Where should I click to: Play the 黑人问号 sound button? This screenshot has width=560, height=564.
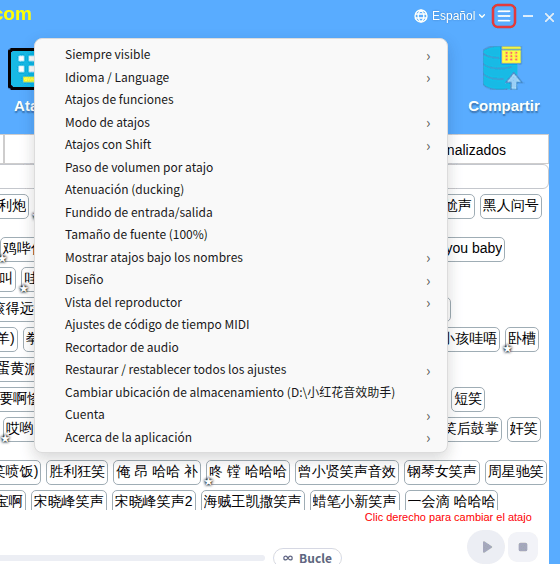pyautogui.click(x=511, y=206)
